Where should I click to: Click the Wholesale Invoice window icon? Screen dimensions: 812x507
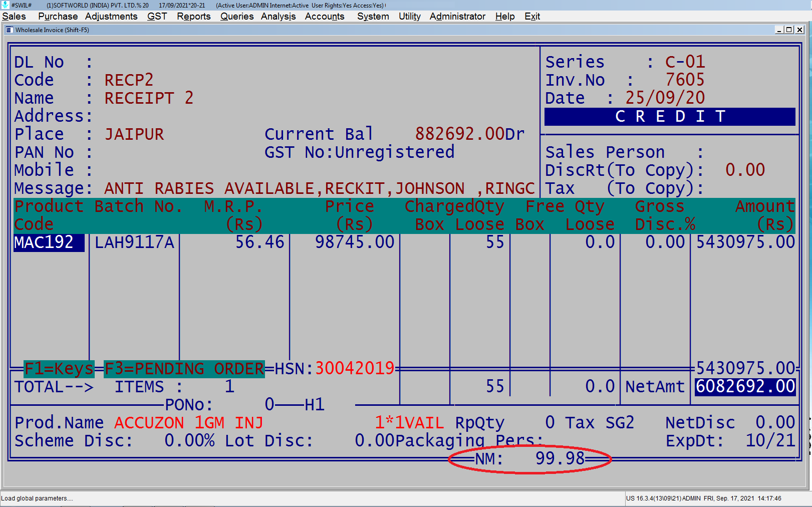pyautogui.click(x=9, y=30)
